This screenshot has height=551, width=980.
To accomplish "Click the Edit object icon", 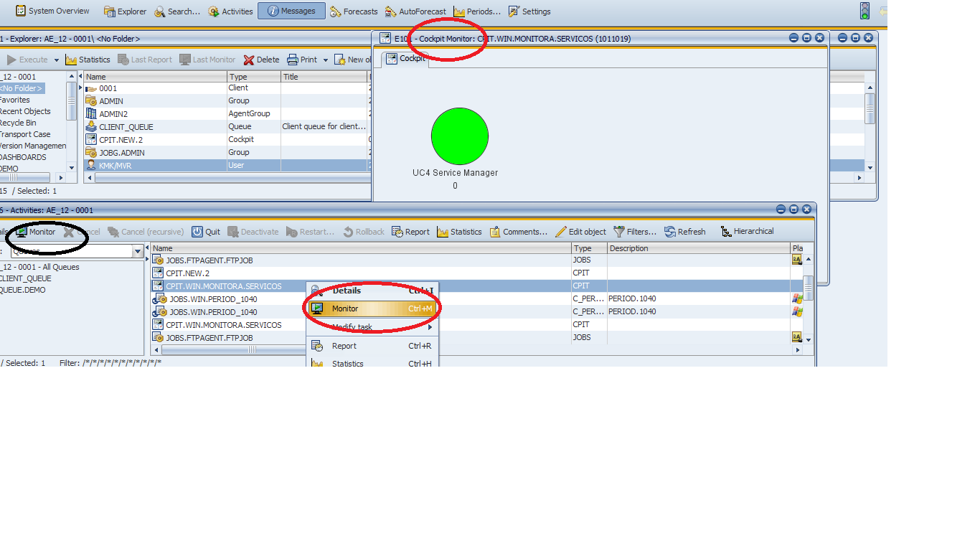I will tap(582, 231).
